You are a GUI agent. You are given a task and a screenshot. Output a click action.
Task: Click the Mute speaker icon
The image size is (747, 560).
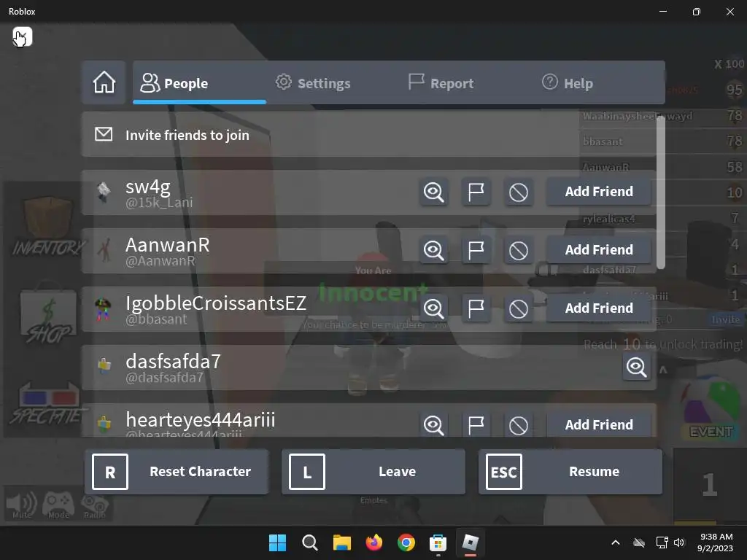(21, 505)
